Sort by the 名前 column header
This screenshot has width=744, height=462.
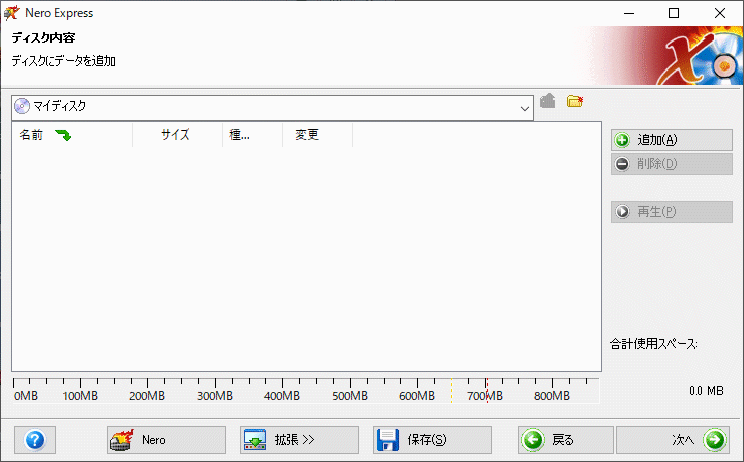pyautogui.click(x=72, y=135)
